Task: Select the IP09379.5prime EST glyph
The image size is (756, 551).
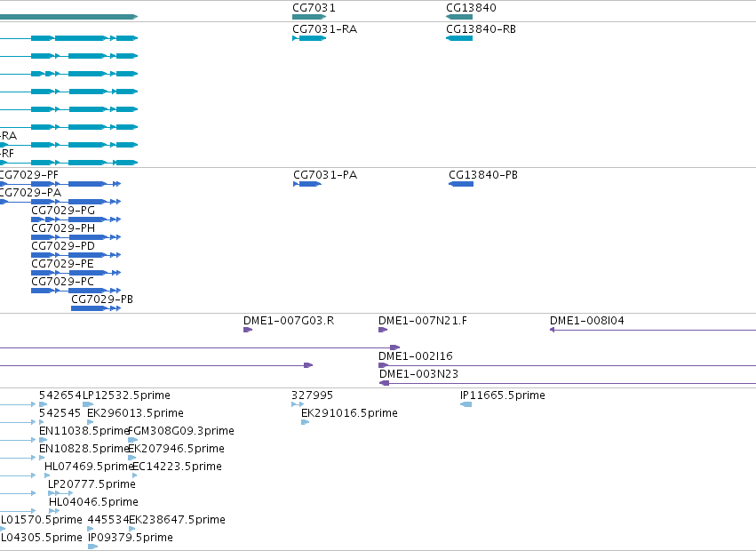Action: [x=93, y=547]
